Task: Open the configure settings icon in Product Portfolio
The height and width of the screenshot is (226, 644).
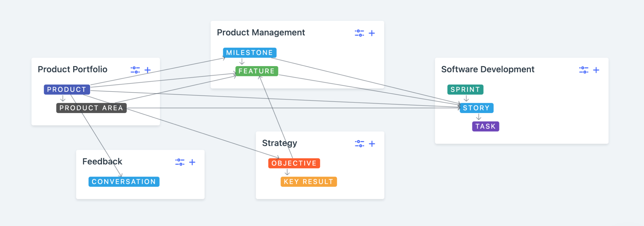Action: tap(135, 70)
